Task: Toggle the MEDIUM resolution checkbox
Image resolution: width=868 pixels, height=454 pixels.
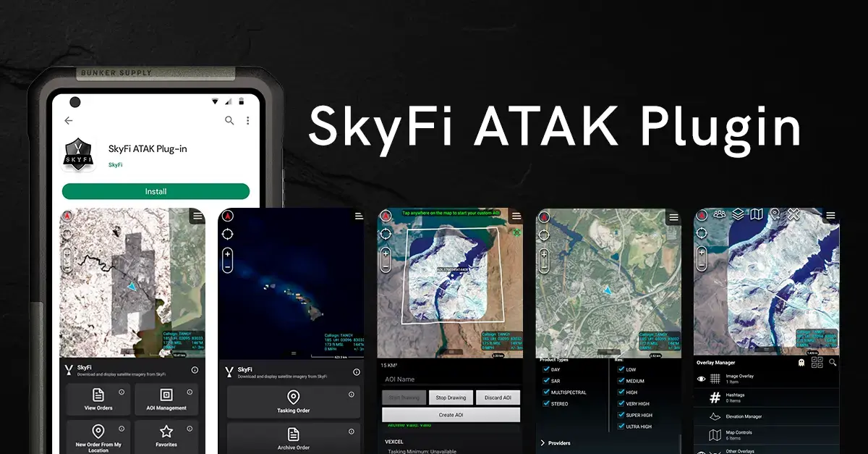Action: [x=621, y=381]
